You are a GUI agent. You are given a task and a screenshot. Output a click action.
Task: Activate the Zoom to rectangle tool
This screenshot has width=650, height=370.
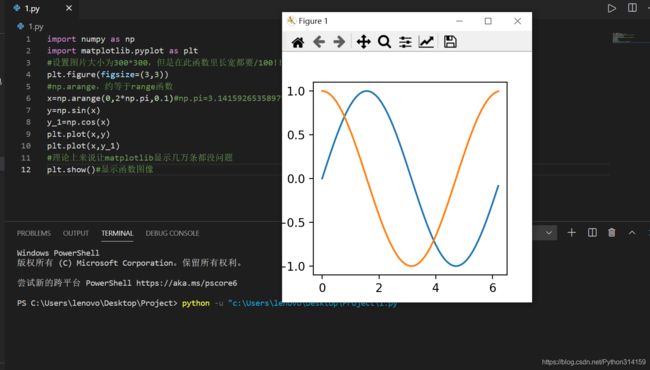pyautogui.click(x=384, y=42)
